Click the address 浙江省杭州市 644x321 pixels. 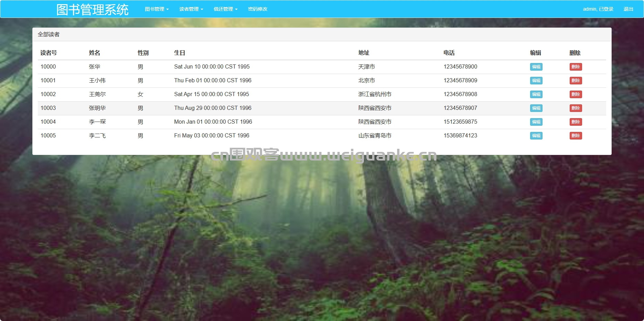click(375, 94)
